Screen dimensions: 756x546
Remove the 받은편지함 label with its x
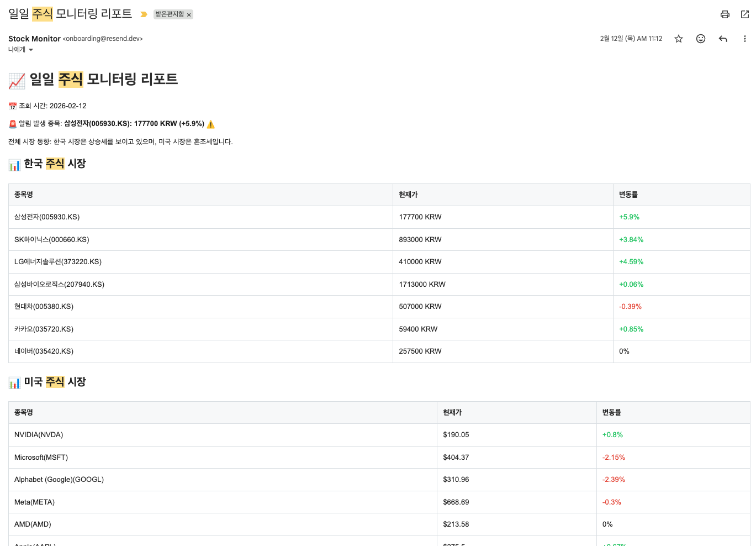[x=189, y=15]
